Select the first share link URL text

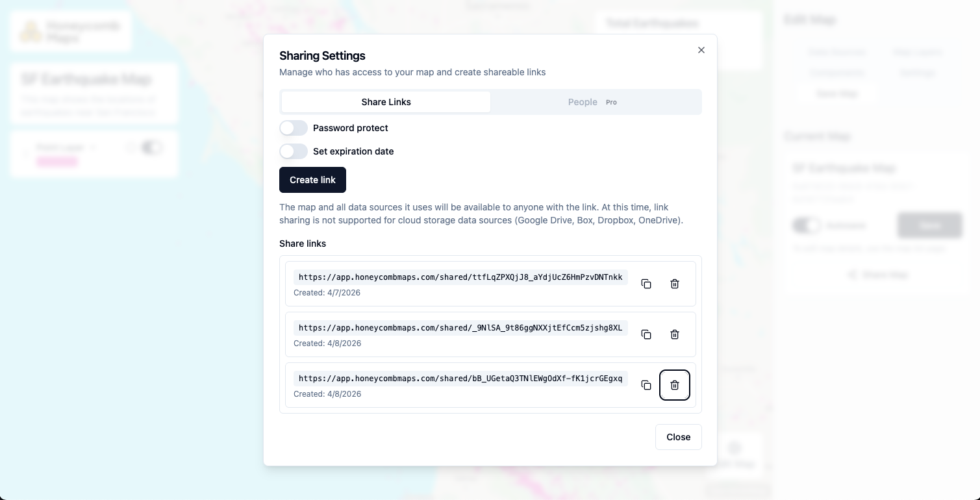460,277
